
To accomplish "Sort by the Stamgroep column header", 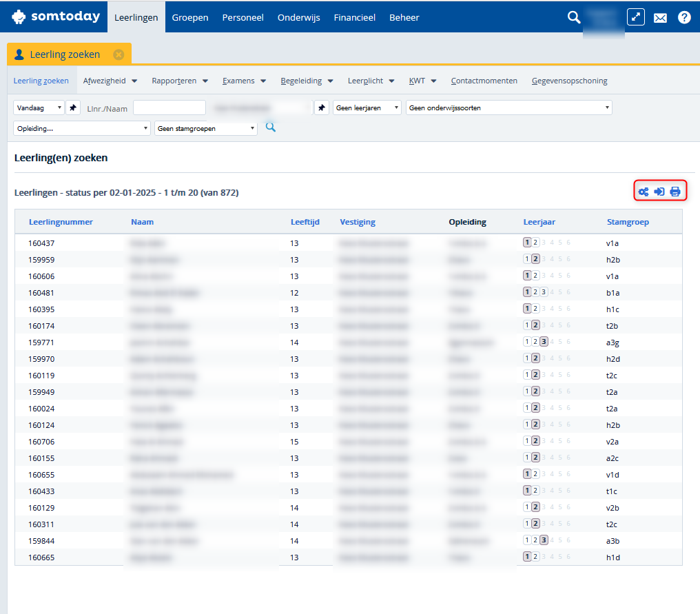I will pos(628,222).
